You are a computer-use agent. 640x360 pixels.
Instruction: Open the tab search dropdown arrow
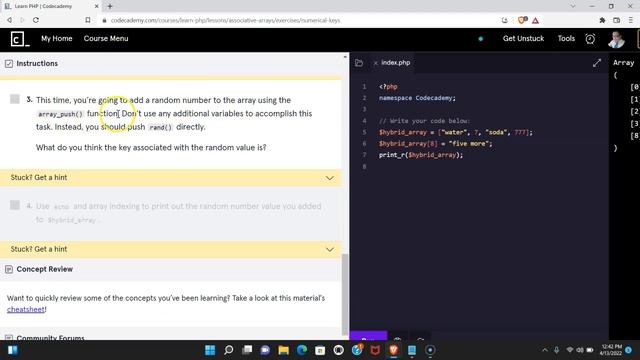(573, 6)
